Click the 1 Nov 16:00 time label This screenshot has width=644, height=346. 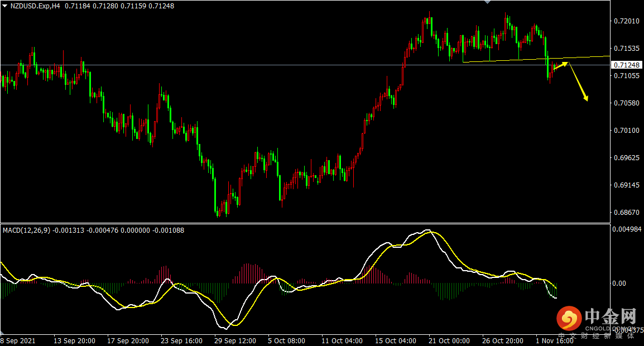pos(554,340)
